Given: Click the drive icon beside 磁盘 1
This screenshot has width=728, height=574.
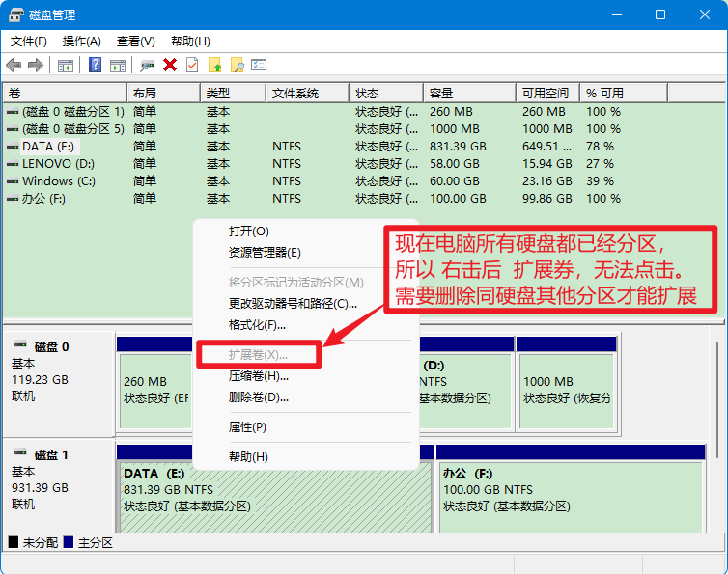Looking at the screenshot, I should coord(20,452).
